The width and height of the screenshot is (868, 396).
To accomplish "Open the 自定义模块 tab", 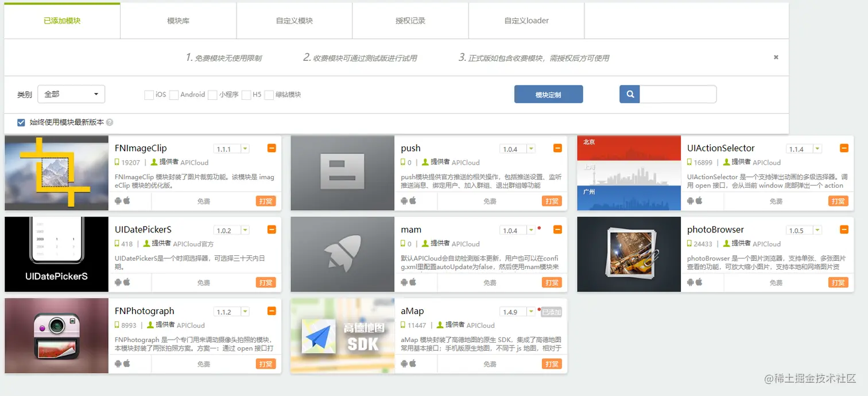I will (x=294, y=21).
